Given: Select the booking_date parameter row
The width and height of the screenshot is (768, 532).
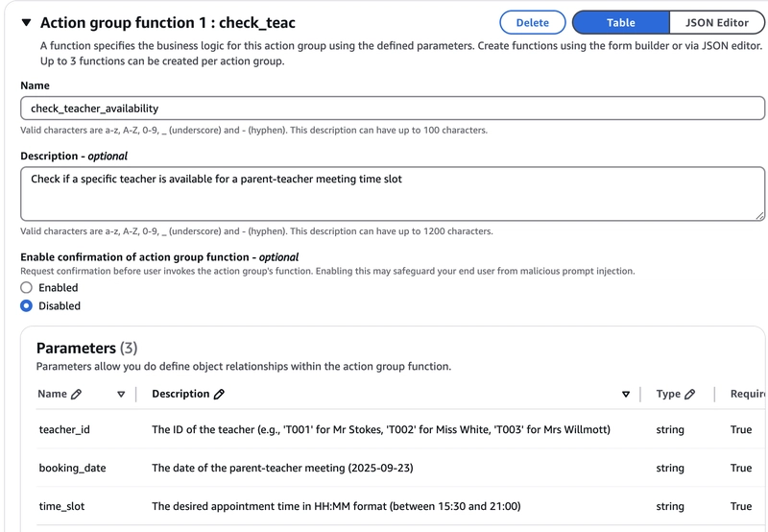Looking at the screenshot, I should [x=400, y=468].
